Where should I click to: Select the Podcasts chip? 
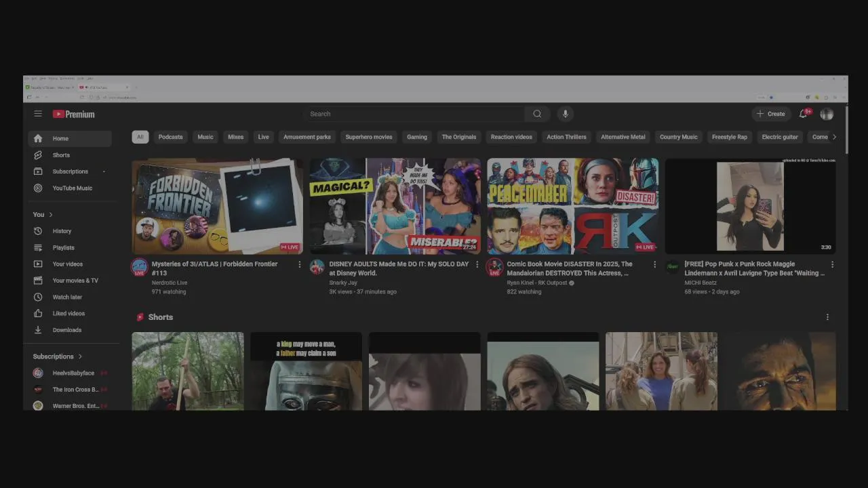coord(170,137)
